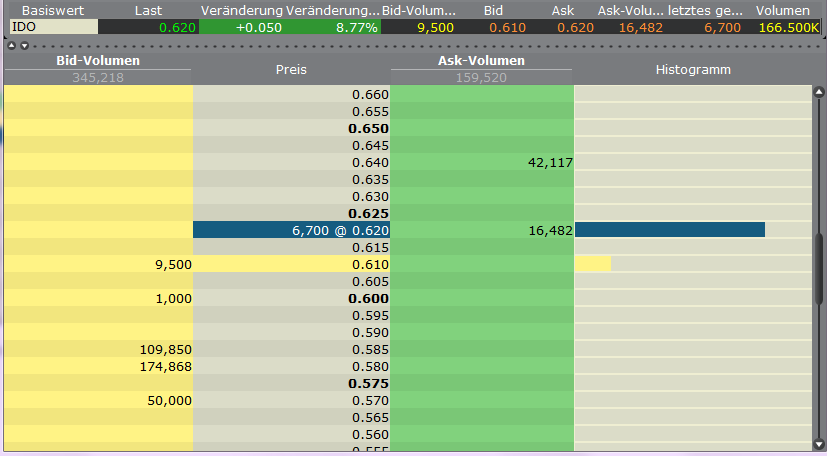Image resolution: width=827 pixels, height=456 pixels.
Task: Select the IDO symbol cell
Action: point(54,27)
